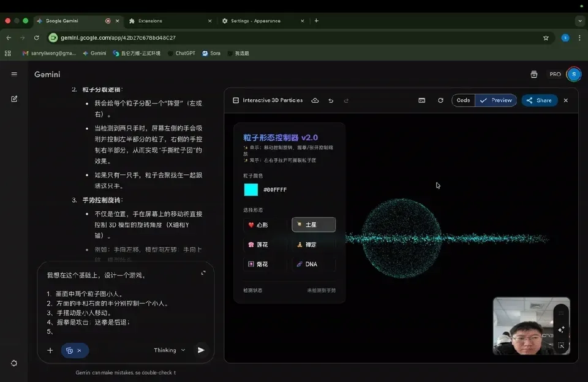This screenshot has height=382, width=588.
Task: Click the browser forward arrow
Action: pyautogui.click(x=23, y=38)
